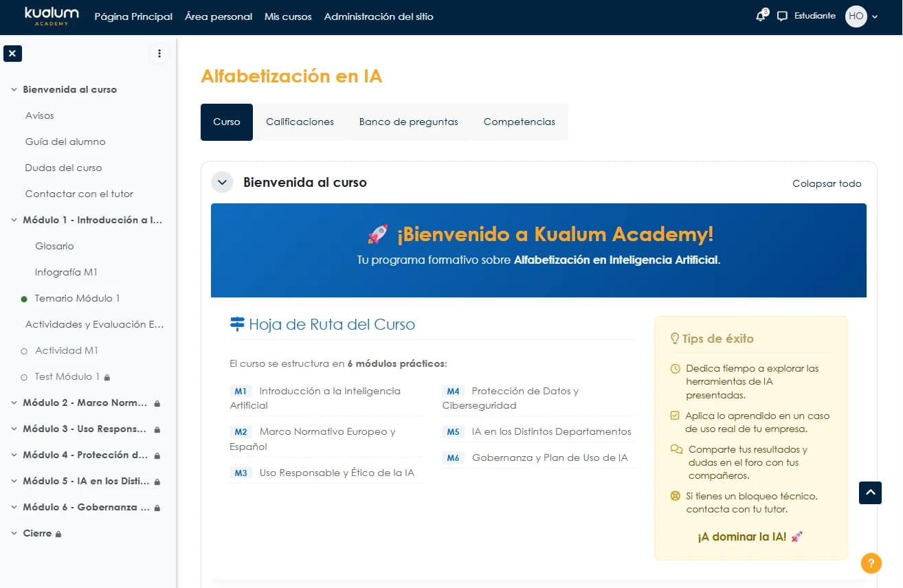Open the notifications bell icon
Screen dimensions: 903x588
pyautogui.click(x=761, y=16)
